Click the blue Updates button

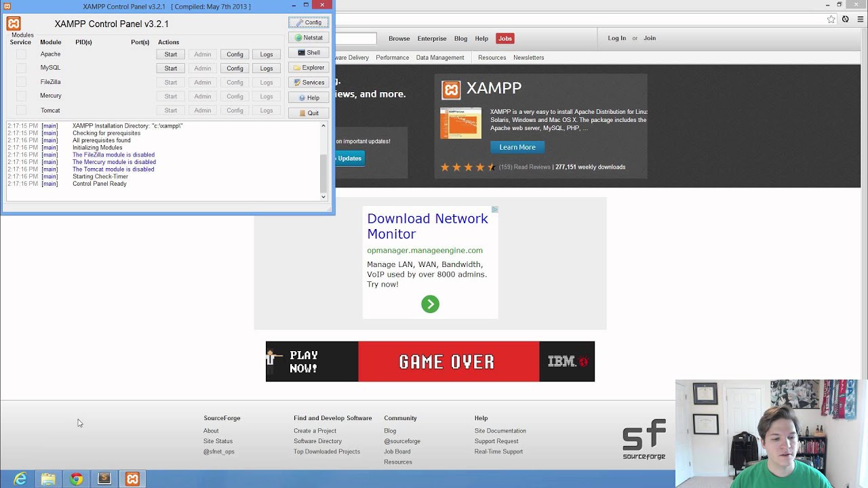tap(351, 158)
